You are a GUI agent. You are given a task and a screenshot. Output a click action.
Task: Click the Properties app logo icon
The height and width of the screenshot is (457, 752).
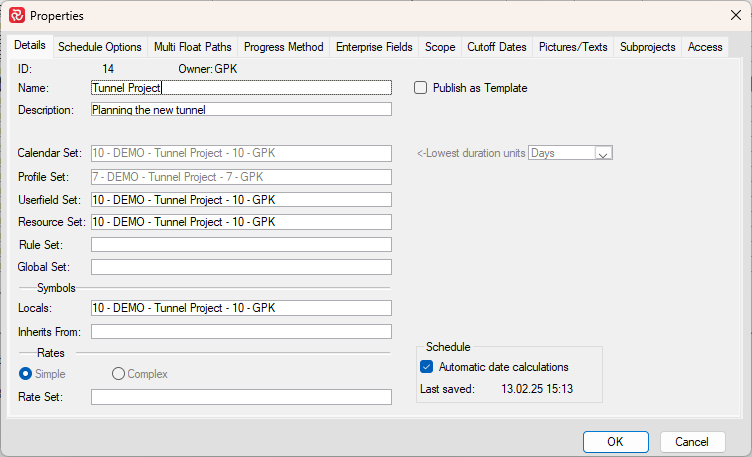coord(17,15)
